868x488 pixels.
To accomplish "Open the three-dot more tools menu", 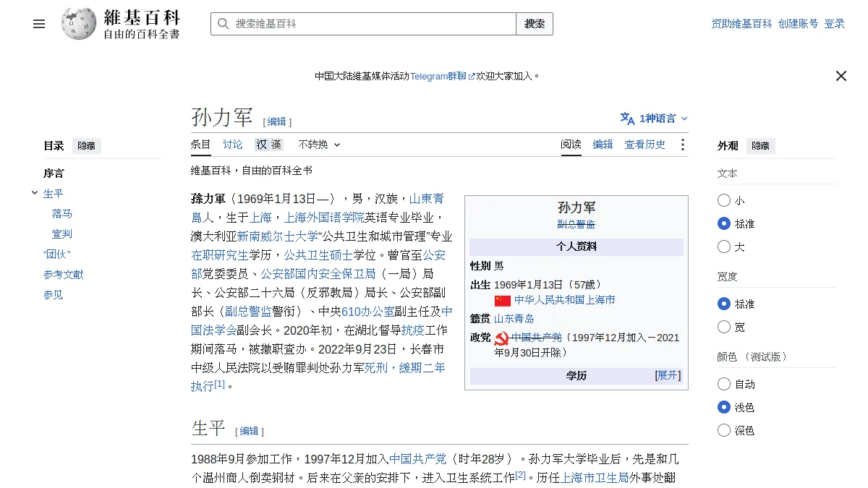I will [682, 145].
